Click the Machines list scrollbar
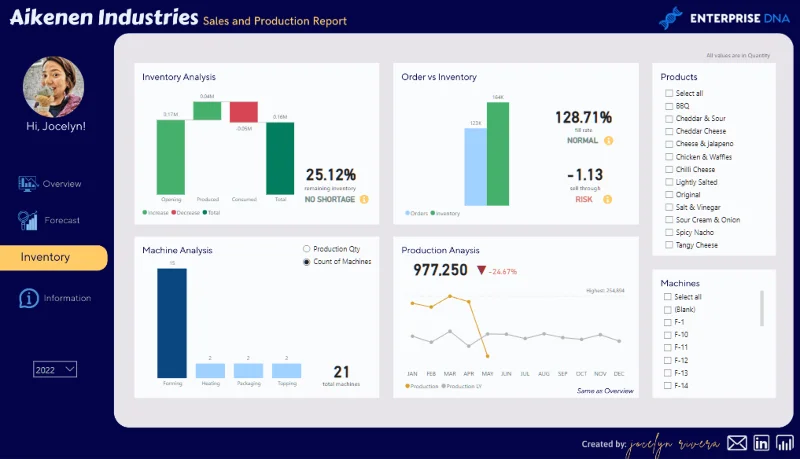The image size is (800, 459). tap(762, 308)
